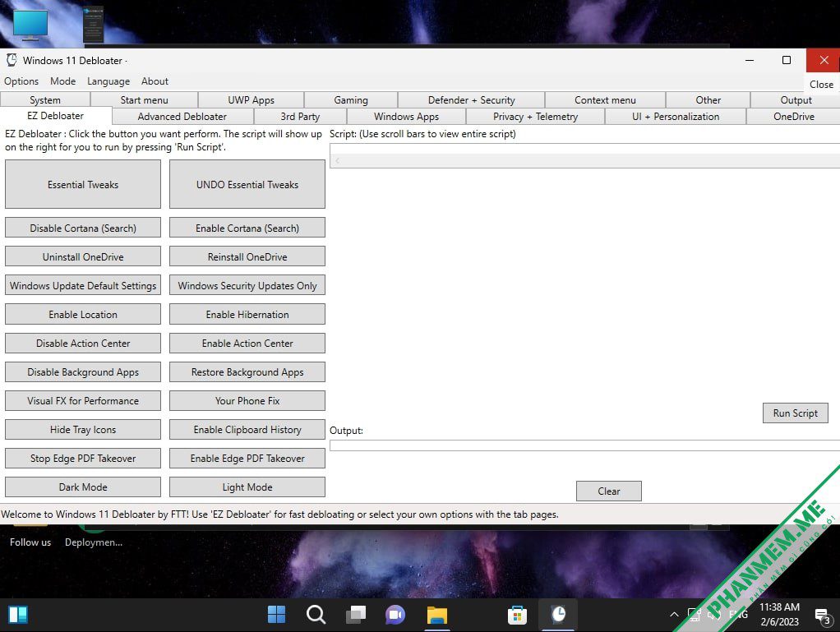Open the About menu
This screenshot has height=632, width=840.
[x=155, y=81]
